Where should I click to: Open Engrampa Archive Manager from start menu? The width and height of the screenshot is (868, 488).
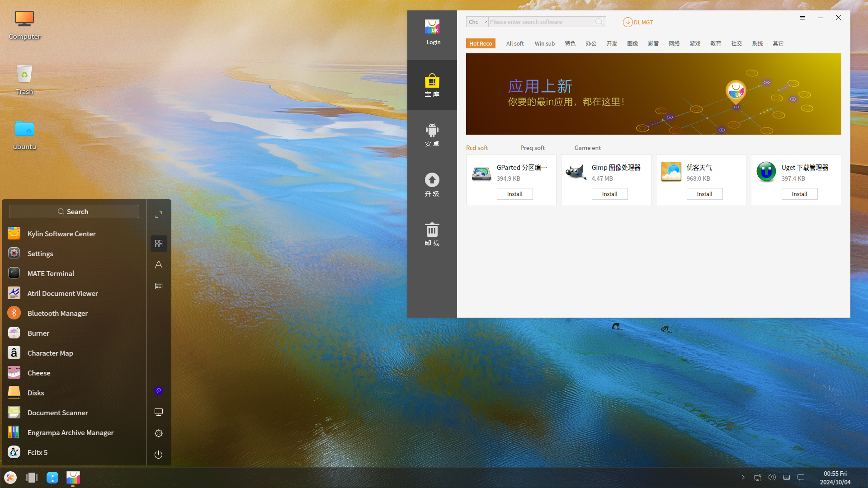pos(74,432)
